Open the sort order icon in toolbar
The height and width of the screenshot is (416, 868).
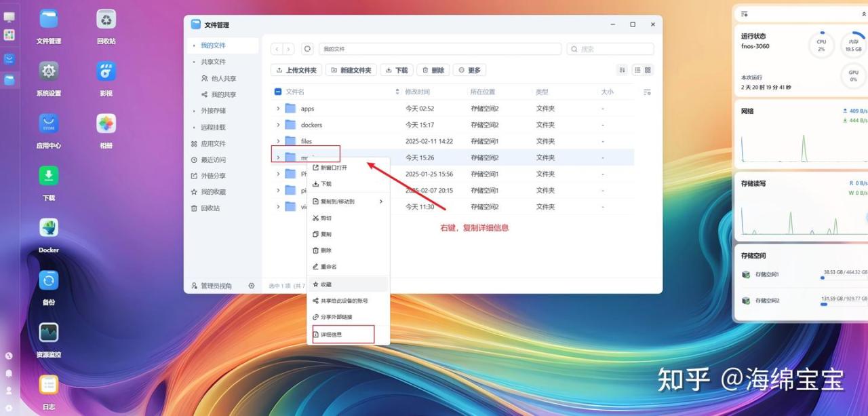click(623, 70)
